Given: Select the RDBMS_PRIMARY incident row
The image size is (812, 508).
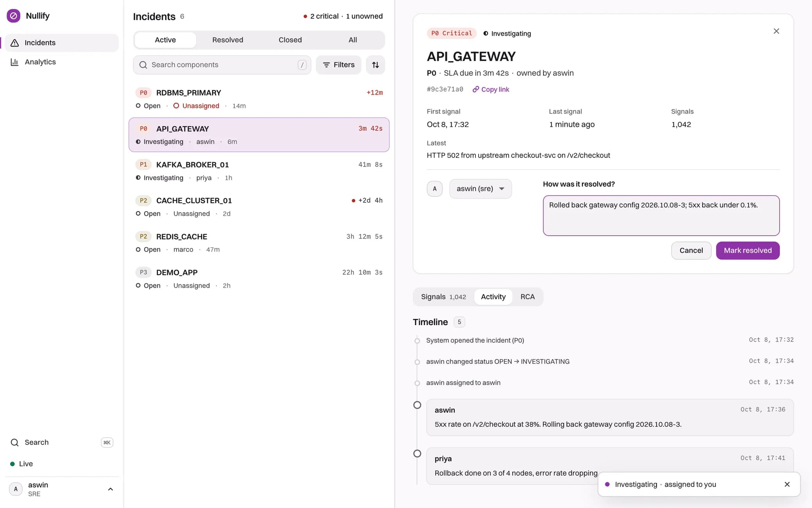Looking at the screenshot, I should click(259, 99).
